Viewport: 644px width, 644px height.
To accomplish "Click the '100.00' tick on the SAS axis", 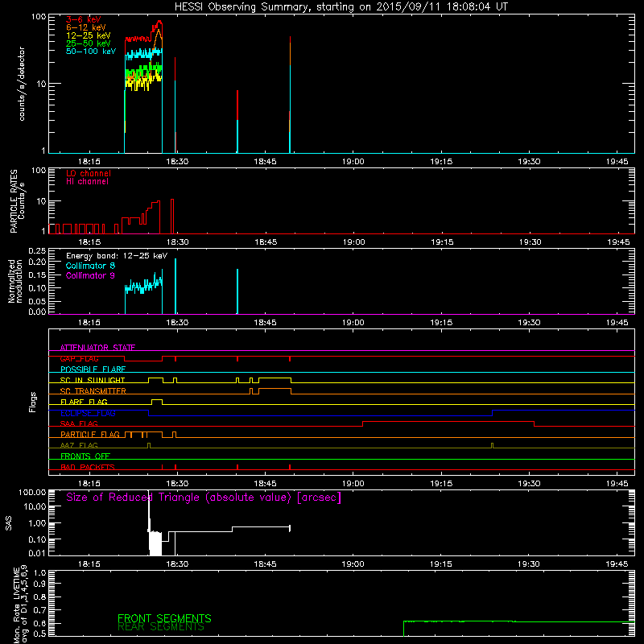I will [x=32, y=492].
